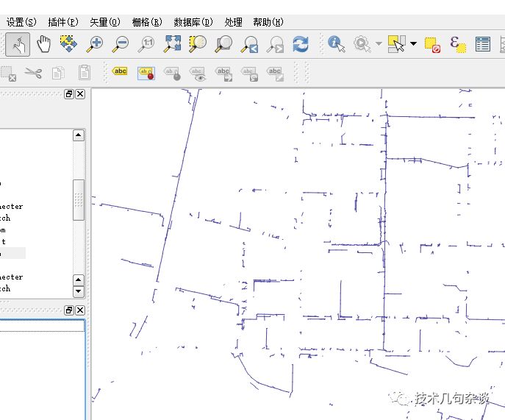Deselect features from all layers

[x=432, y=44]
